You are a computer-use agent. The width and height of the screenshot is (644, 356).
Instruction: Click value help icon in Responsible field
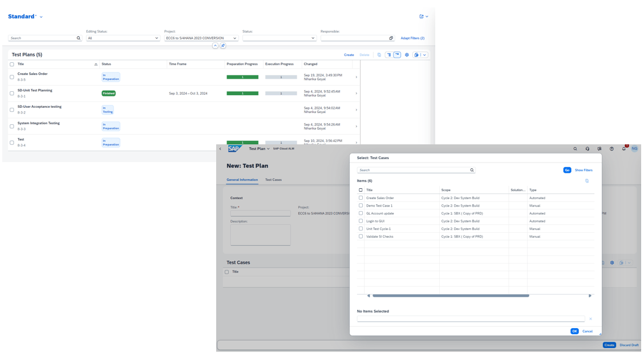391,38
